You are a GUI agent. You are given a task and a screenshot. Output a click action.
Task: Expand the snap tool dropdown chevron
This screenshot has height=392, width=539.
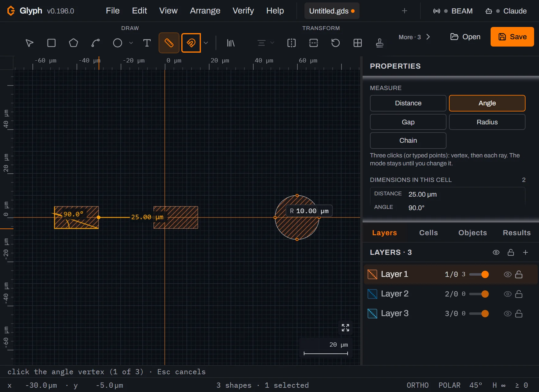point(206,43)
